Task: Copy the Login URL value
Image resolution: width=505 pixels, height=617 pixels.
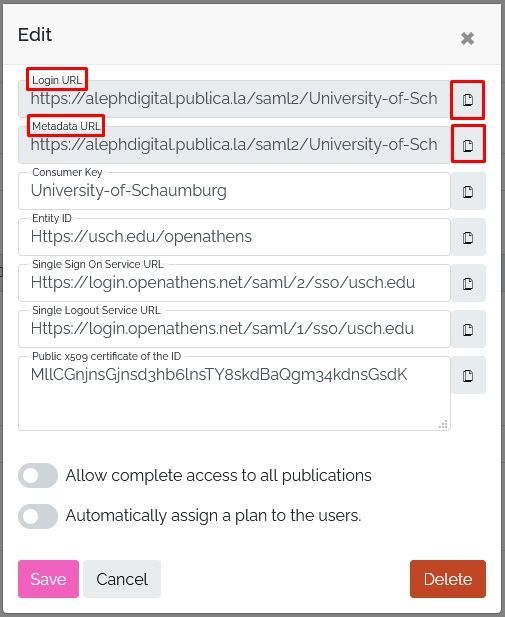Action: click(468, 100)
